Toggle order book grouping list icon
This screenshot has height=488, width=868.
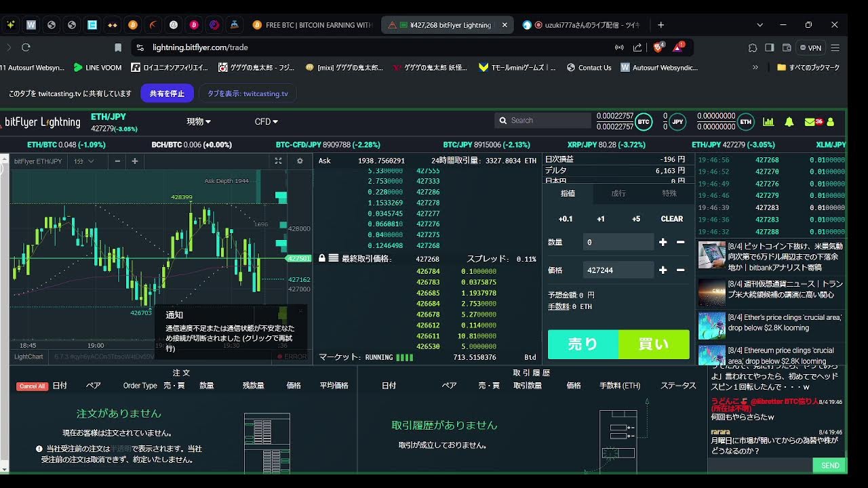tap(334, 258)
